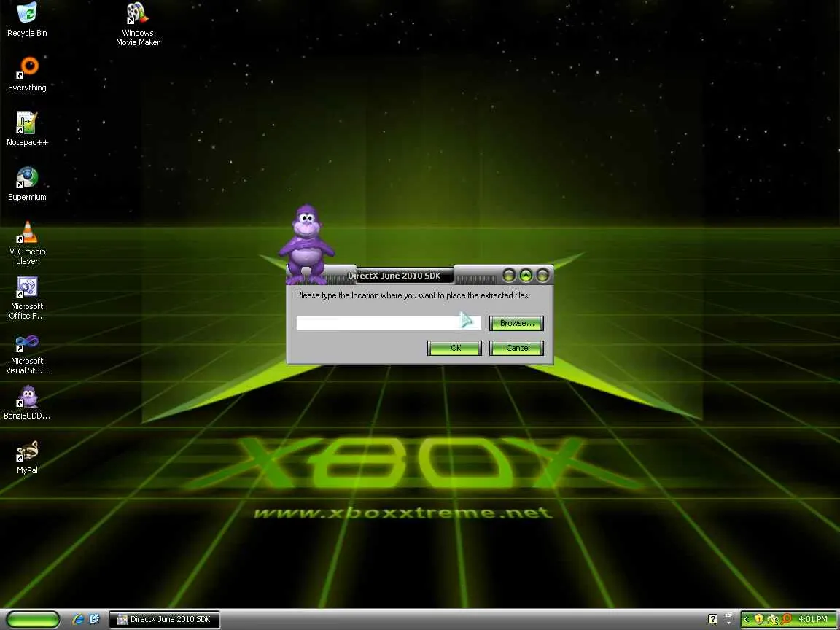Open the Recycle Bin desktop icon
840x630 pixels.
(27, 19)
